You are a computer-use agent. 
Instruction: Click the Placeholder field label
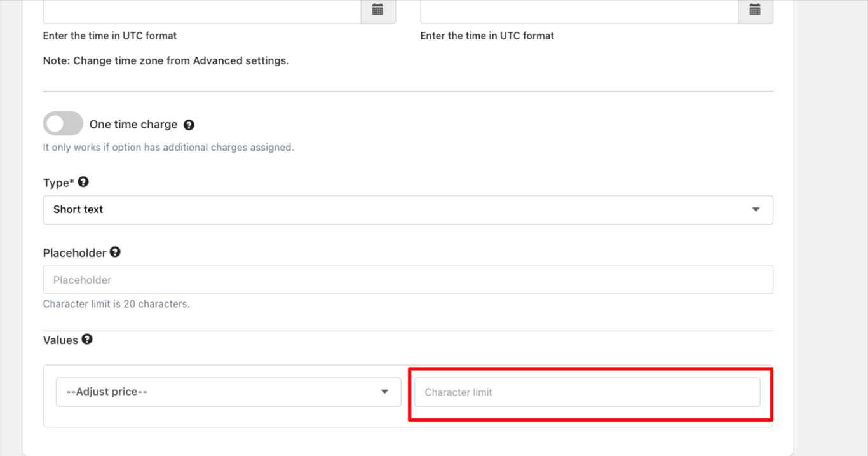point(74,253)
